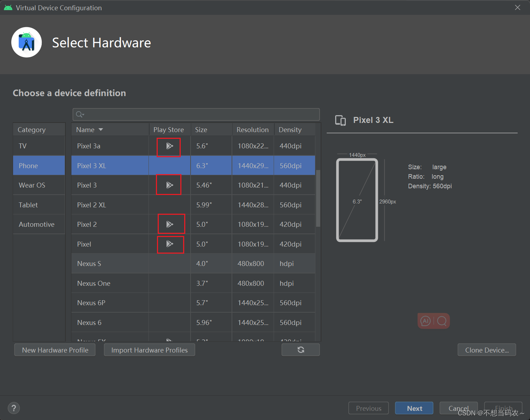Select the Nexus S device row

[193, 264]
